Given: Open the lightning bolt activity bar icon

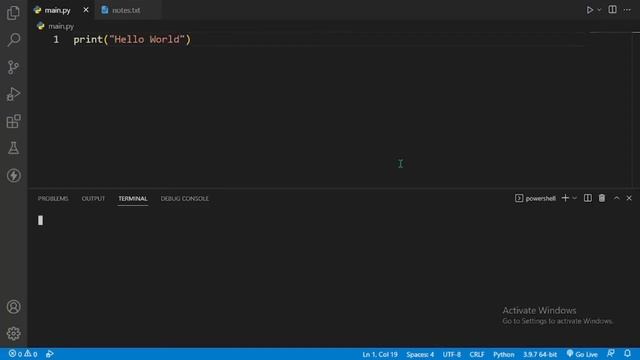Looking at the screenshot, I should (13, 176).
